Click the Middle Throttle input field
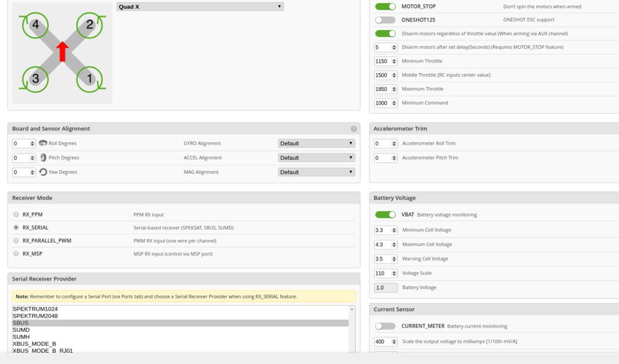This screenshot has height=364, width=619. pos(385,75)
